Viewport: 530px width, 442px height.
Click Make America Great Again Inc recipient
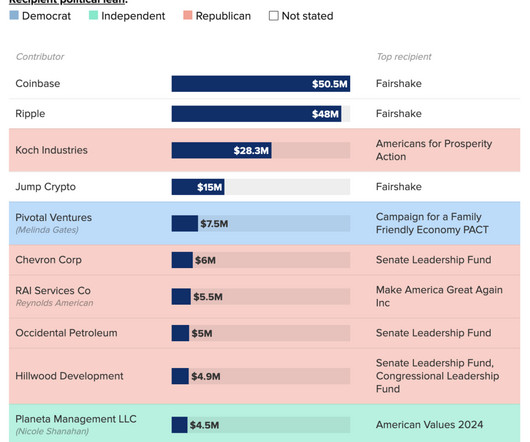point(439,296)
